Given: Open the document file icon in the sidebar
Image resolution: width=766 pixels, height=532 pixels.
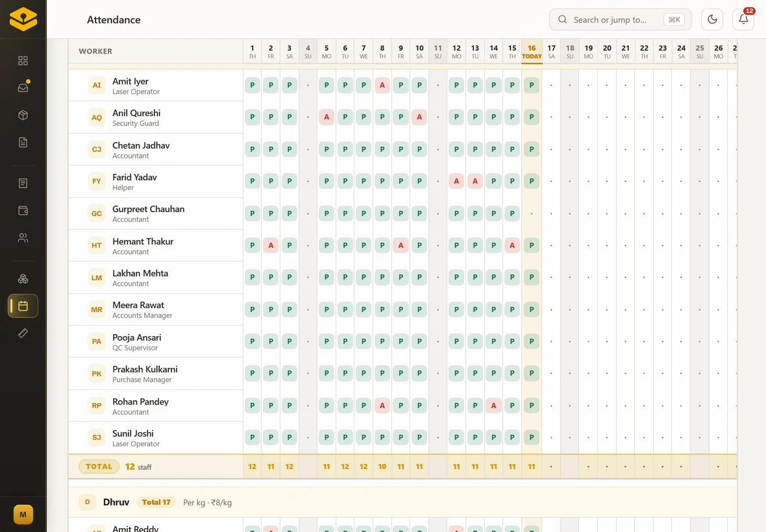Looking at the screenshot, I should point(23,143).
